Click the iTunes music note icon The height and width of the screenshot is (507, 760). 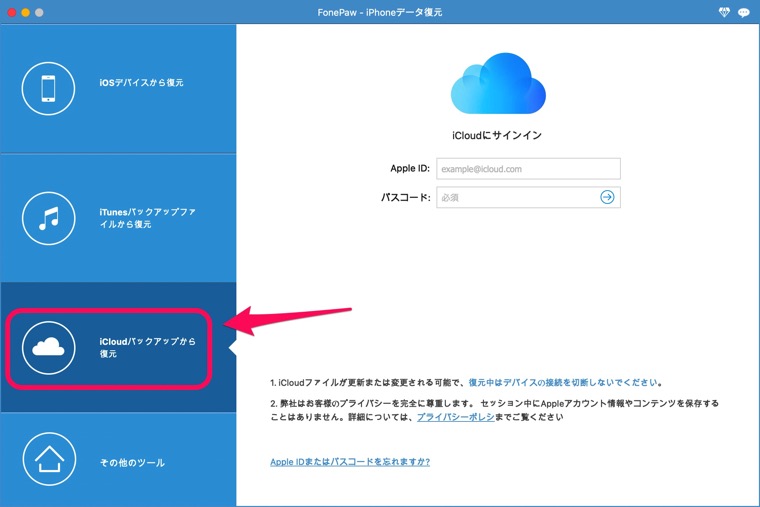click(x=48, y=219)
